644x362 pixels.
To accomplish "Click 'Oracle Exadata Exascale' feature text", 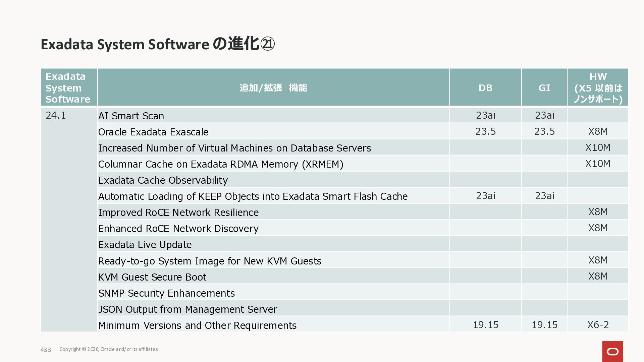I will coord(153,132).
